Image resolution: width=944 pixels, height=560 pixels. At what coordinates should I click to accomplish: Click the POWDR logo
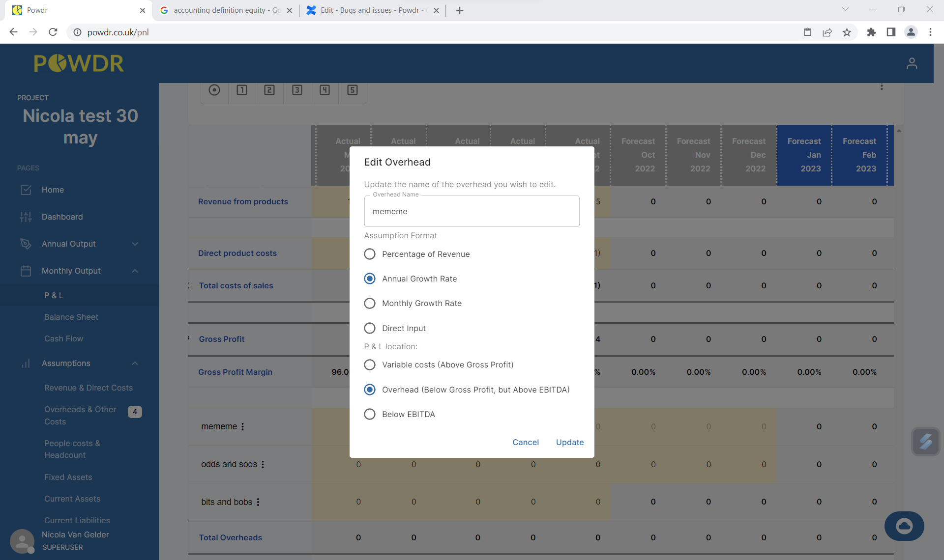(x=79, y=63)
